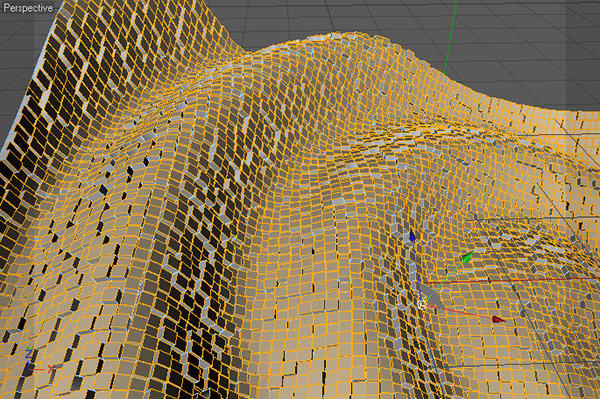Screen dimensions: 600x399
Task: Click the thin green world axis line at the top
Action: pos(450,37)
